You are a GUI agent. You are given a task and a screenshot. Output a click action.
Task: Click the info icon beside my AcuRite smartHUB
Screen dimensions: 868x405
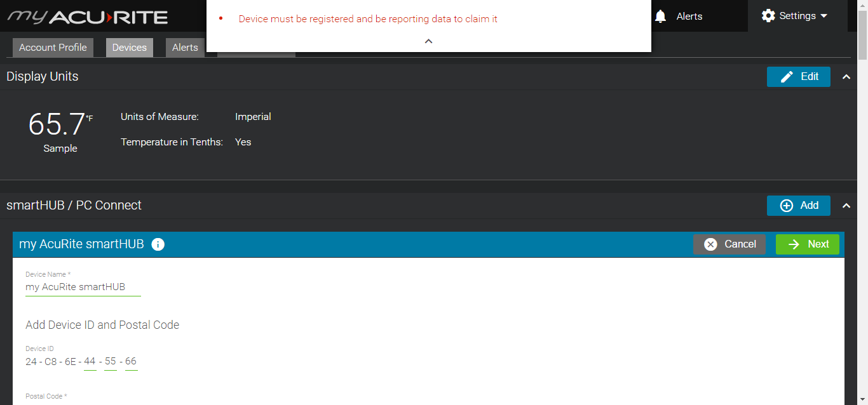pyautogui.click(x=158, y=244)
